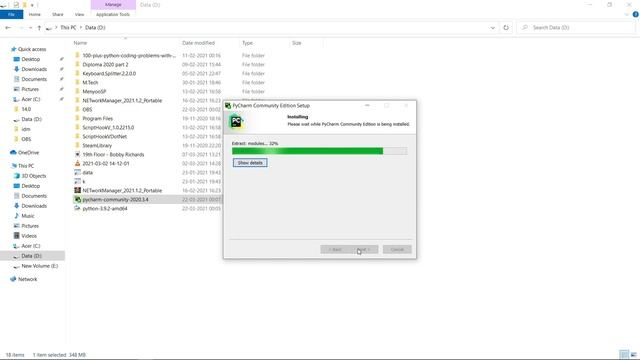
Task: Click Show details in PyCharm Setup
Action: pos(250,163)
